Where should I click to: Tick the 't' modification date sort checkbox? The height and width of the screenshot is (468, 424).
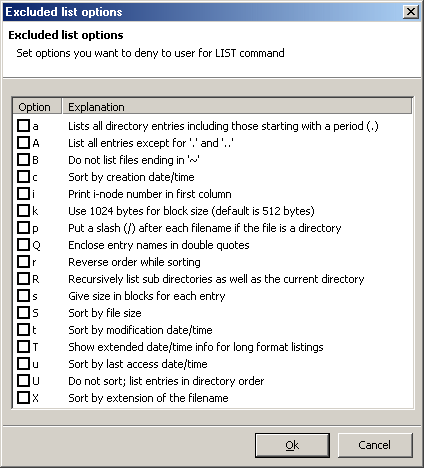(x=23, y=330)
